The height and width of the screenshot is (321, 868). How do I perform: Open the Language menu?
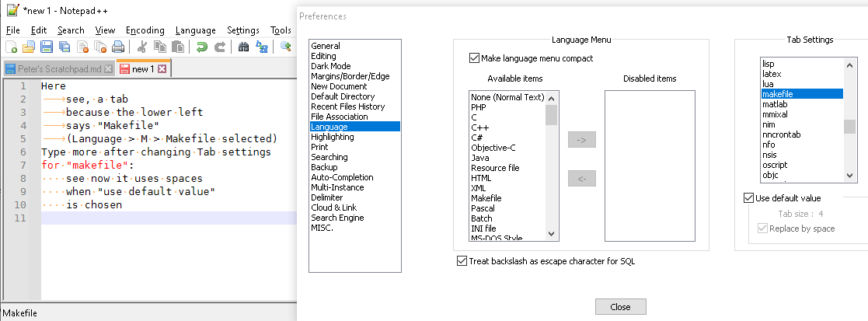[195, 30]
